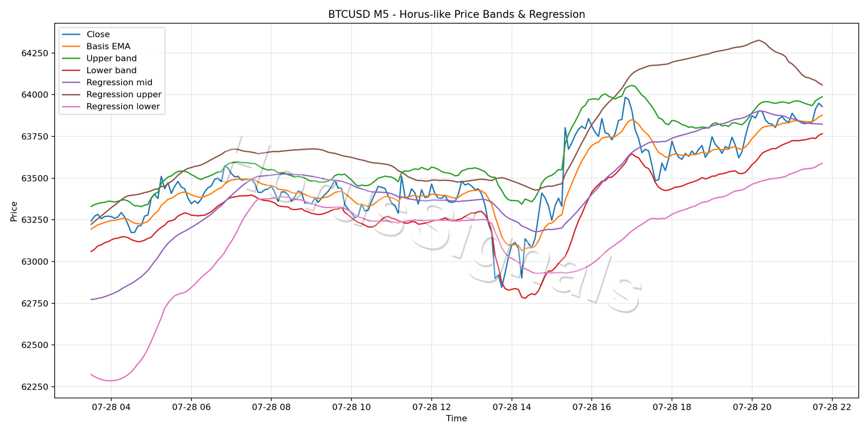The height and width of the screenshot is (434, 868).
Task: Click the 64250 y-axis tick label
Action: 36,53
